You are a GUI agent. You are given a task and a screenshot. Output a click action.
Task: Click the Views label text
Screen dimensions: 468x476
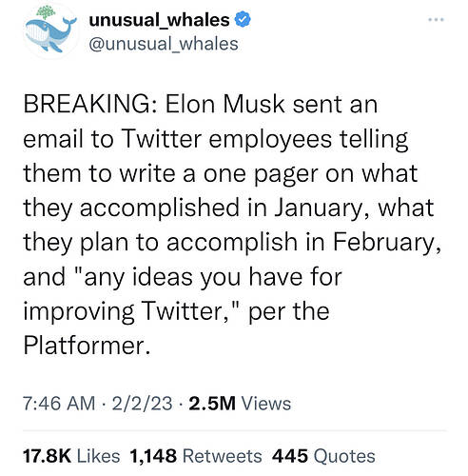click(x=266, y=404)
